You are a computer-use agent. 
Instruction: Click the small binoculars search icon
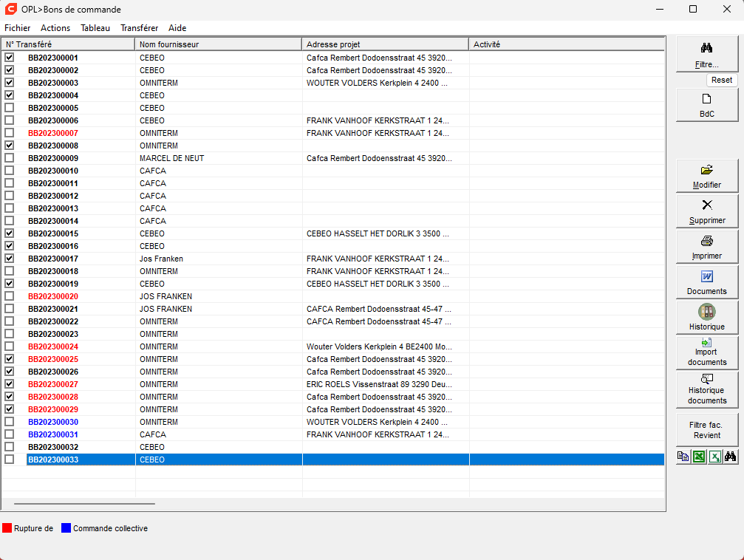point(730,457)
